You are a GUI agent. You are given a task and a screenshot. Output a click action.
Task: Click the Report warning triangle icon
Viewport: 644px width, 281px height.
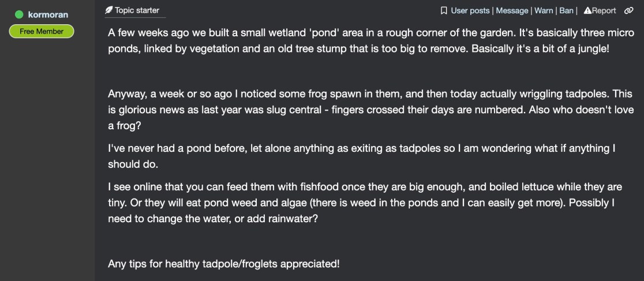[587, 10]
